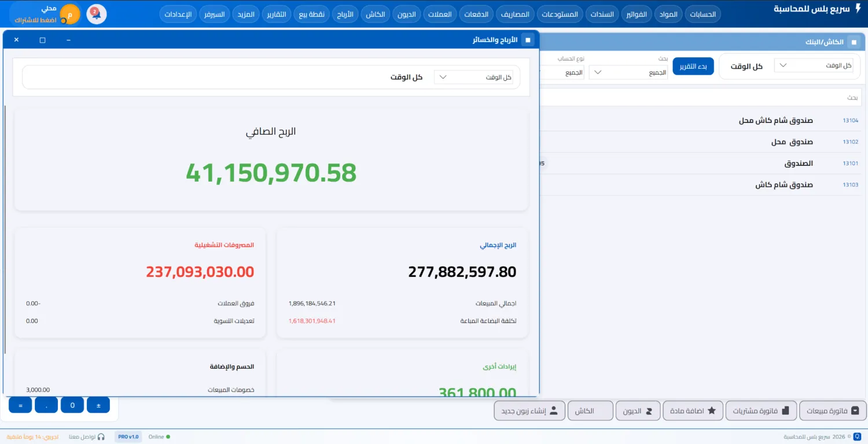Open the المصاريف menu
This screenshot has width=868, height=444.
(x=514, y=14)
